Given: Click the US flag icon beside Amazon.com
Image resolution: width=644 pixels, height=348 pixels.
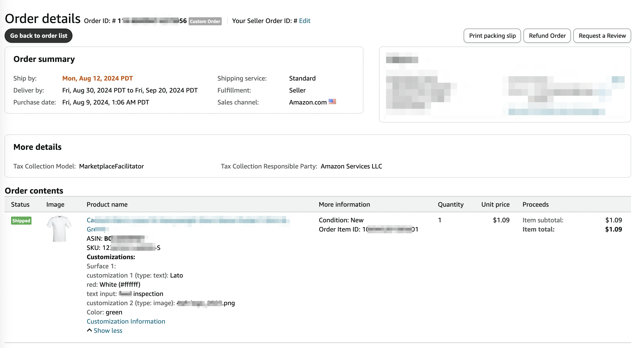Looking at the screenshot, I should click(332, 101).
